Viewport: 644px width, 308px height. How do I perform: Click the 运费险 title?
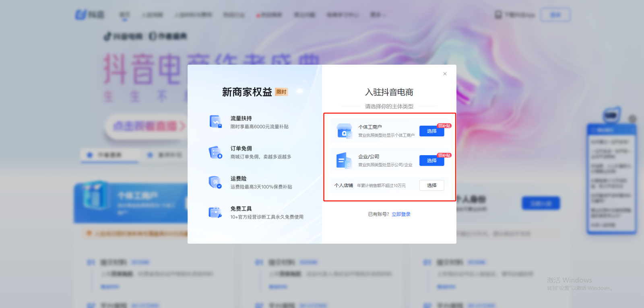[x=238, y=179]
